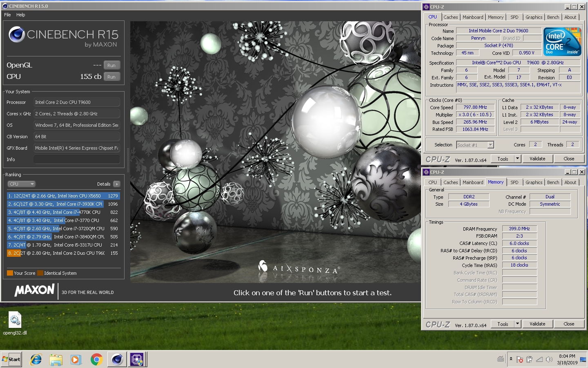
Task: Select the i7-3930K ranking row
Action: pyautogui.click(x=63, y=204)
